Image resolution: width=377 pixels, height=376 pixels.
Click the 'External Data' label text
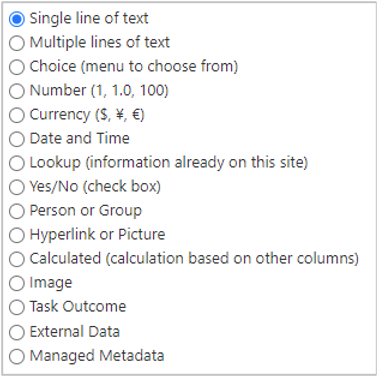click(x=75, y=331)
